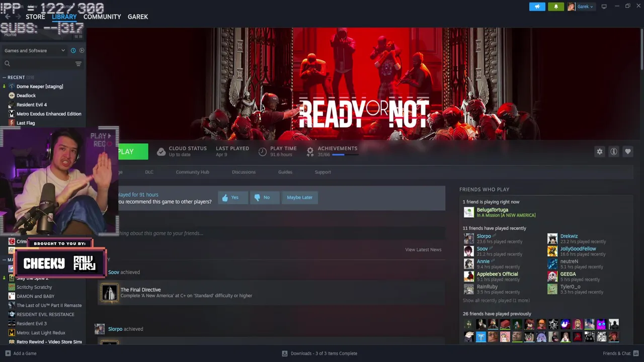Image resolution: width=644 pixels, height=362 pixels.
Task: Show recent activity clock filter icon
Action: click(73, 50)
